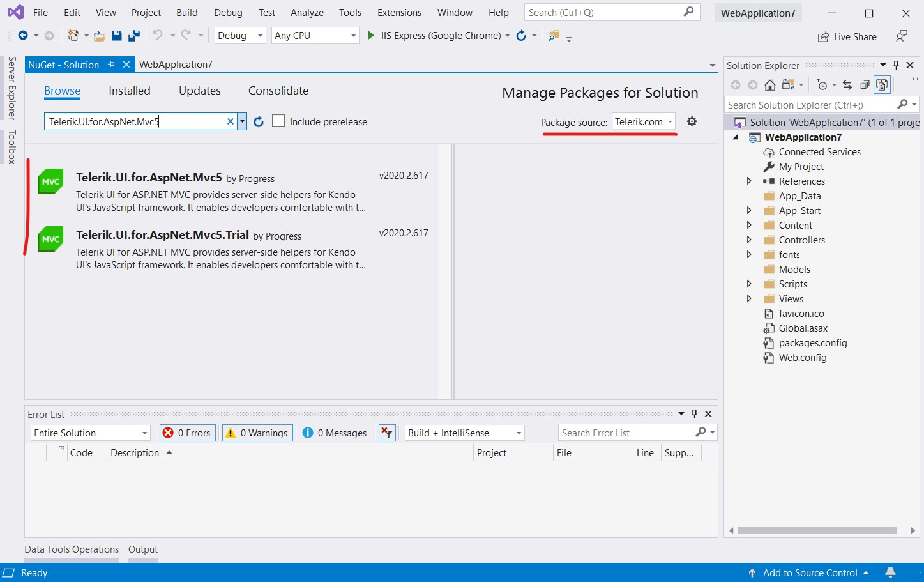This screenshot has width=924, height=582.
Task: Open notifications bell in status bar
Action: point(890,572)
